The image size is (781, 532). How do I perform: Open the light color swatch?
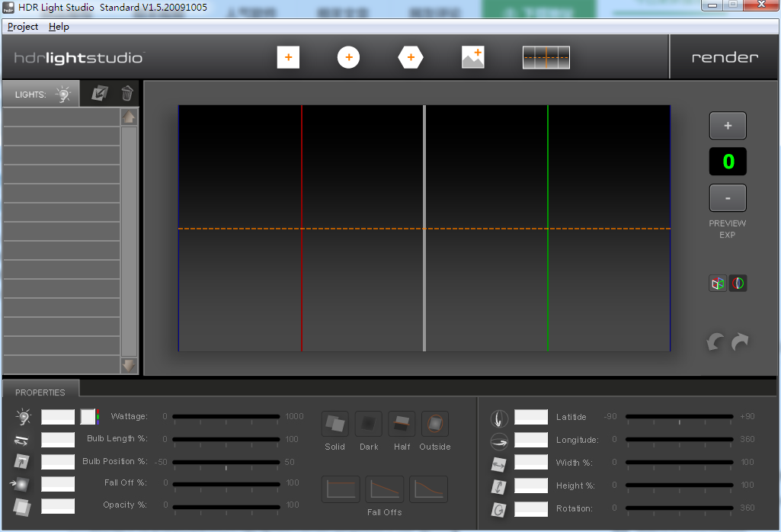click(88, 416)
